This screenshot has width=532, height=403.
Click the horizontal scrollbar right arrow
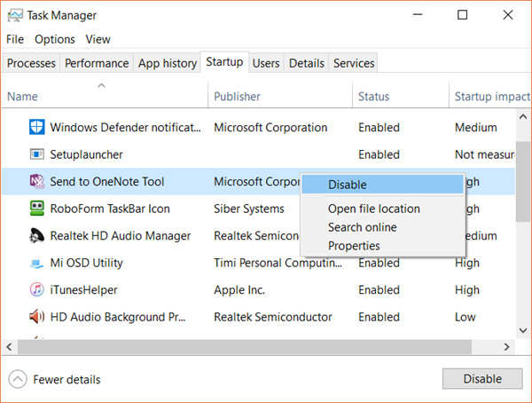507,347
